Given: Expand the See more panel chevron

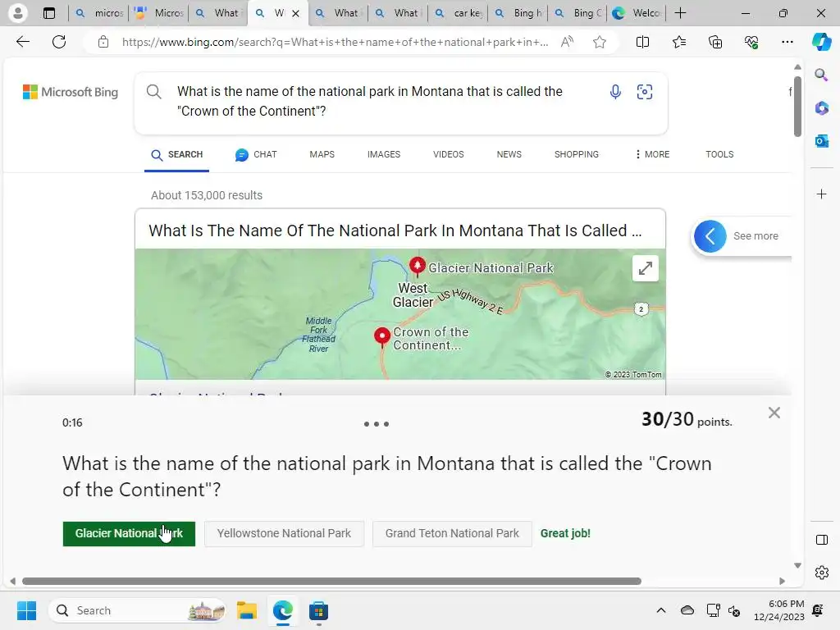Looking at the screenshot, I should 710,235.
